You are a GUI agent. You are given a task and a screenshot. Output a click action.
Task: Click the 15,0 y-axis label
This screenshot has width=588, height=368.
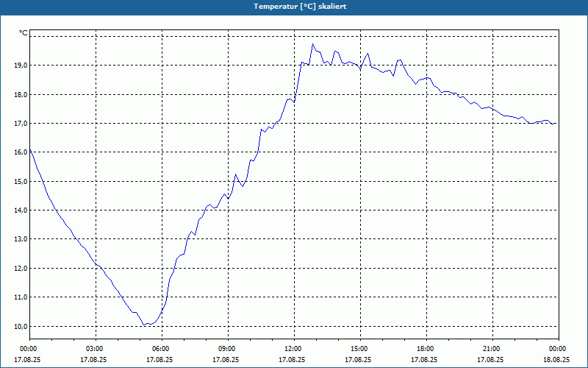pyautogui.click(x=21, y=182)
